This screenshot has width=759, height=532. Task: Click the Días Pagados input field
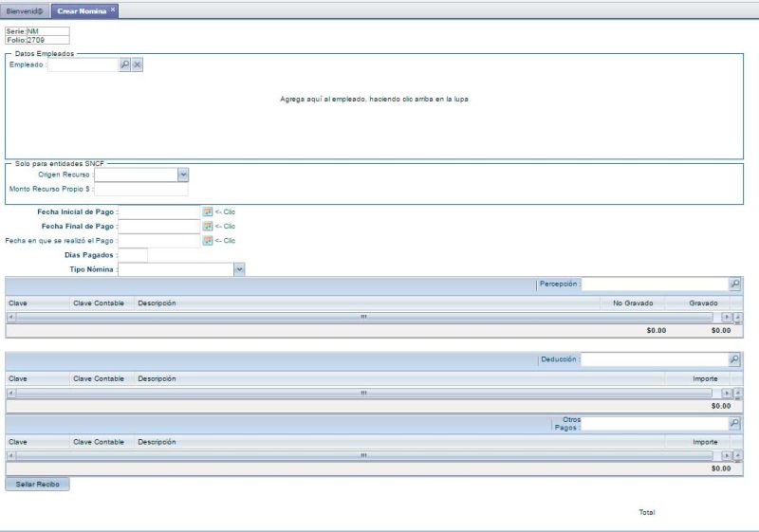point(133,255)
